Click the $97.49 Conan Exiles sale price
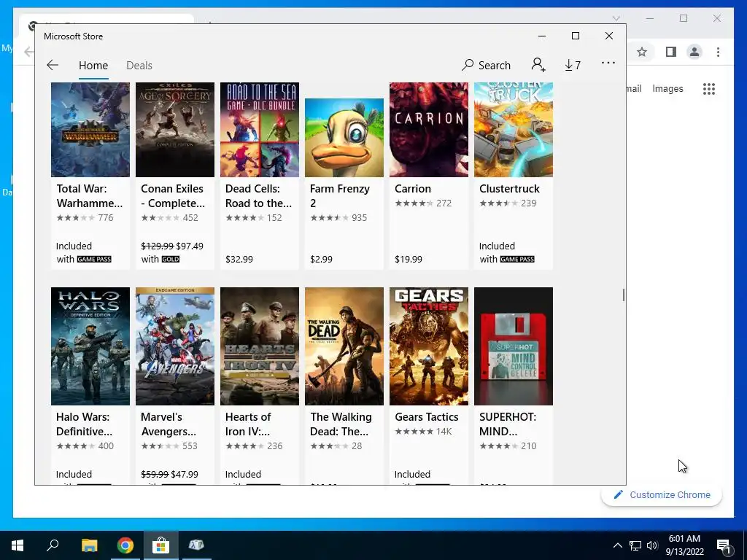Screen dimensions: 747x560 coord(190,246)
